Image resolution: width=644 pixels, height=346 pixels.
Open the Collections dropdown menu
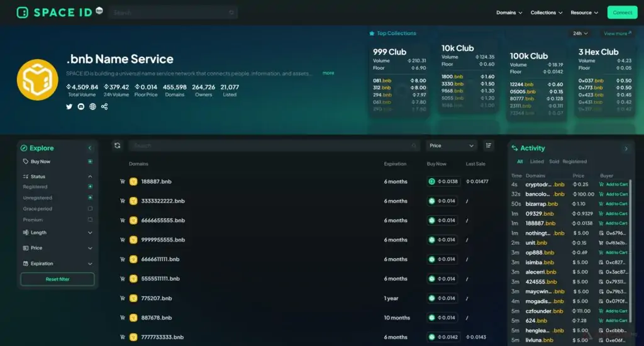(x=547, y=13)
